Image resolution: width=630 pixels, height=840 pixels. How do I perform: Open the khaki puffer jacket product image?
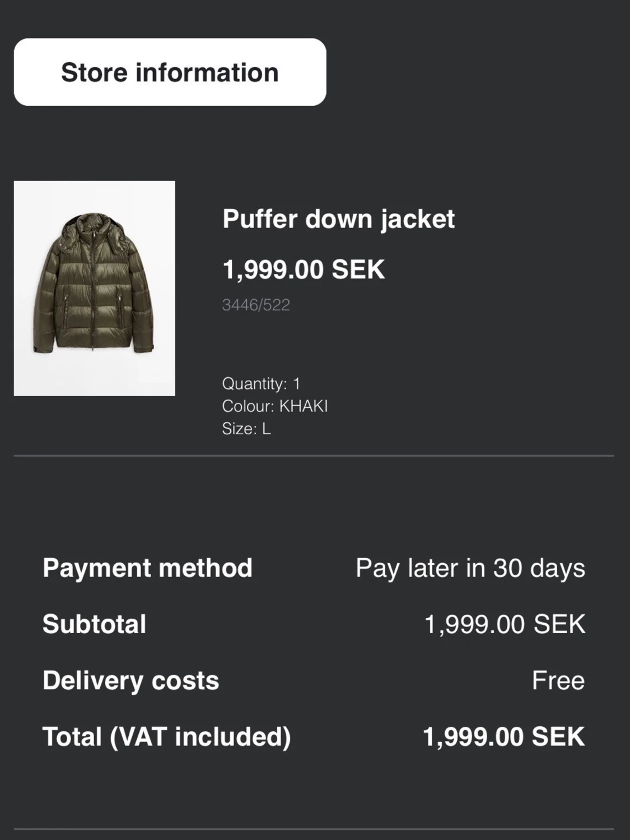coord(94,288)
